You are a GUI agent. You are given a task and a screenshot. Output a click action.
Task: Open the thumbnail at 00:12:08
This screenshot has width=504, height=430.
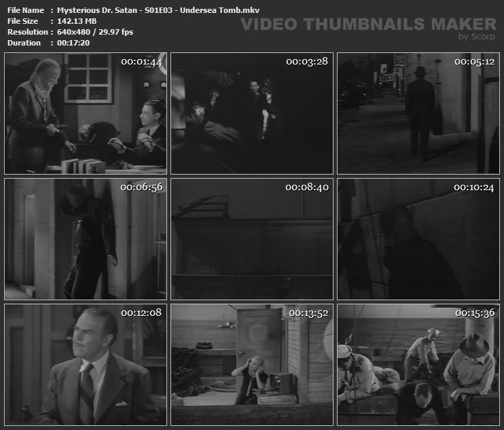click(86, 365)
